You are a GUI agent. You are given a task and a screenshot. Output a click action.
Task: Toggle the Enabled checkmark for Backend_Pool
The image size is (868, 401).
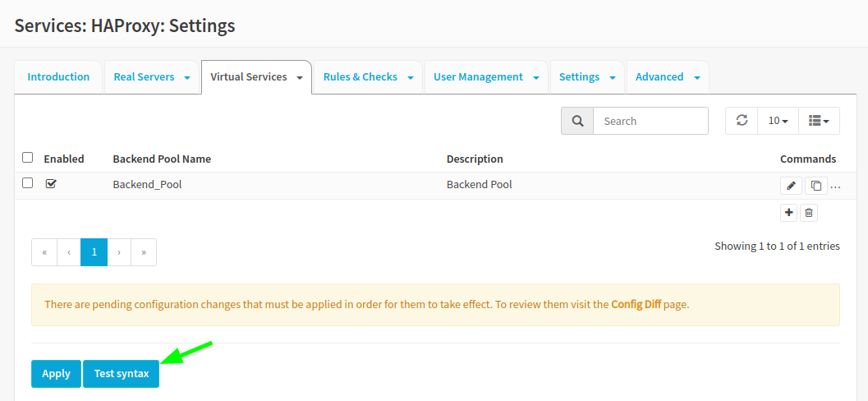coord(51,183)
